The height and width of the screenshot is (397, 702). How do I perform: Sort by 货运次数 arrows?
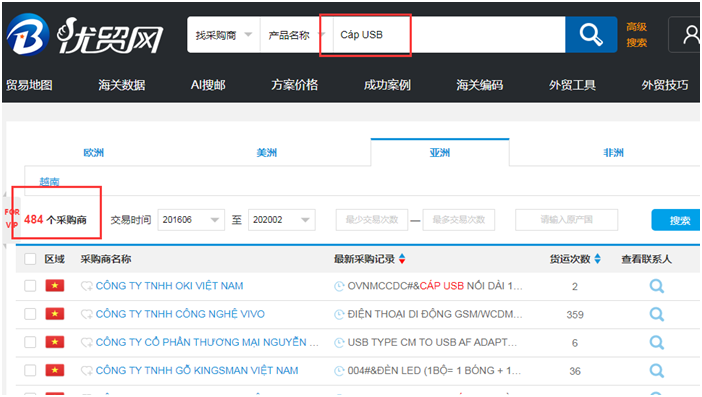click(597, 259)
